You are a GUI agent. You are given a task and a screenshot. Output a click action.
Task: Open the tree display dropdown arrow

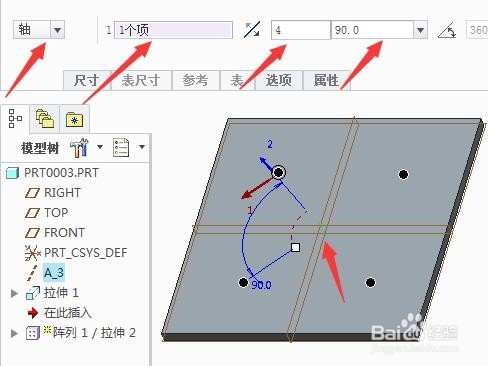(x=142, y=147)
